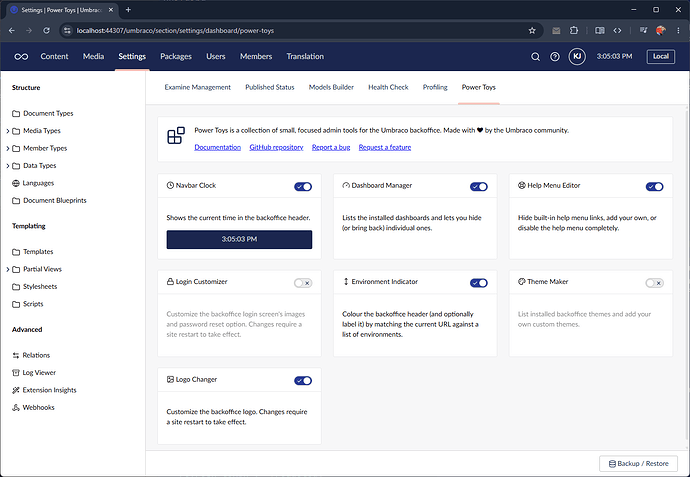Image resolution: width=690 pixels, height=477 pixels.
Task: Click the Logo Changer image icon
Action: pyautogui.click(x=170, y=379)
